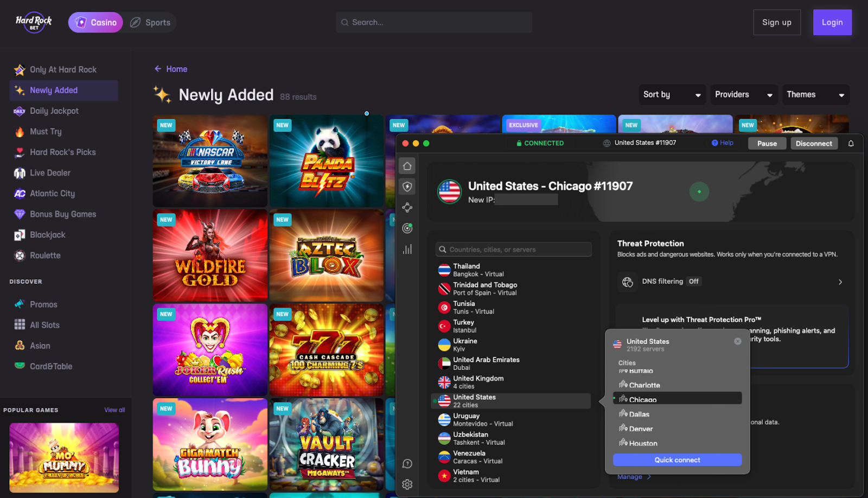Click the Bonus Buy Games diamond icon
The height and width of the screenshot is (498, 868).
pos(20,214)
